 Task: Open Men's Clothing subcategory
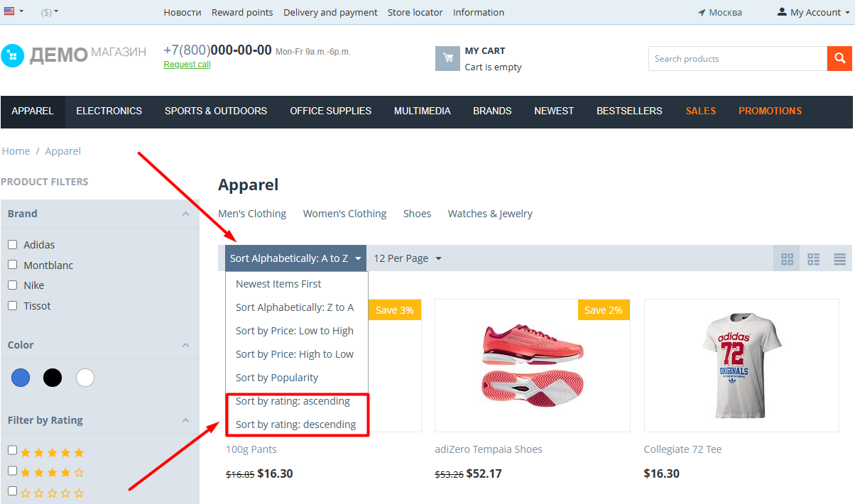pyautogui.click(x=252, y=214)
